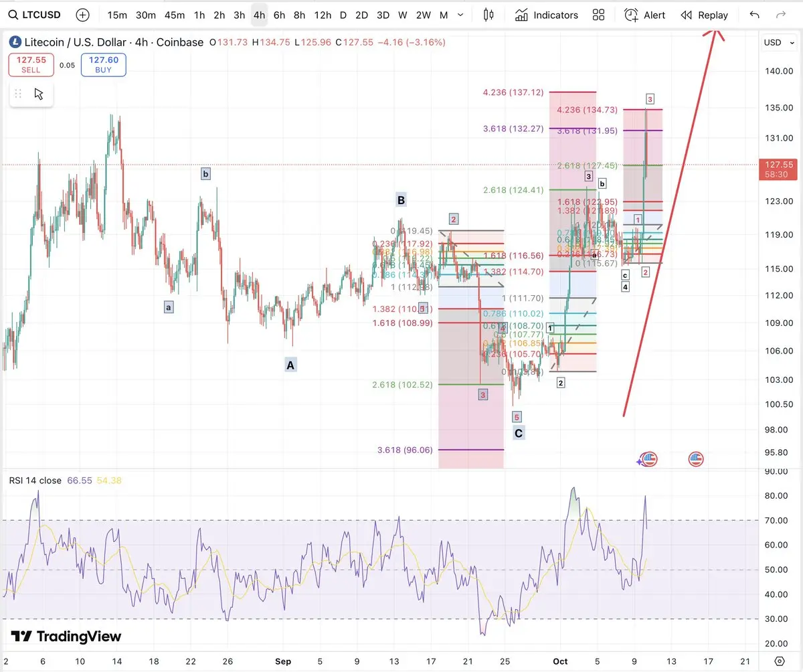Switch to the 3h timeframe
Screen dimensions: 803x672
239,15
